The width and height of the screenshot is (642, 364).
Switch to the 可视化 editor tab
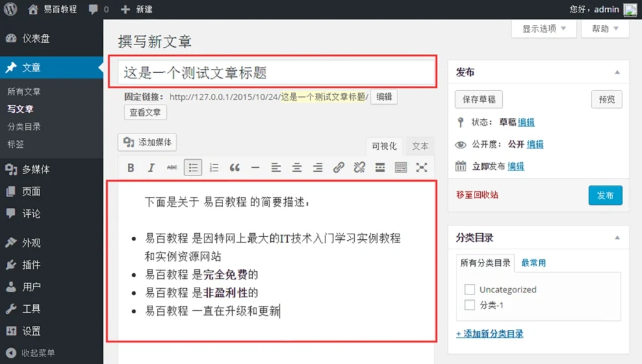point(384,146)
